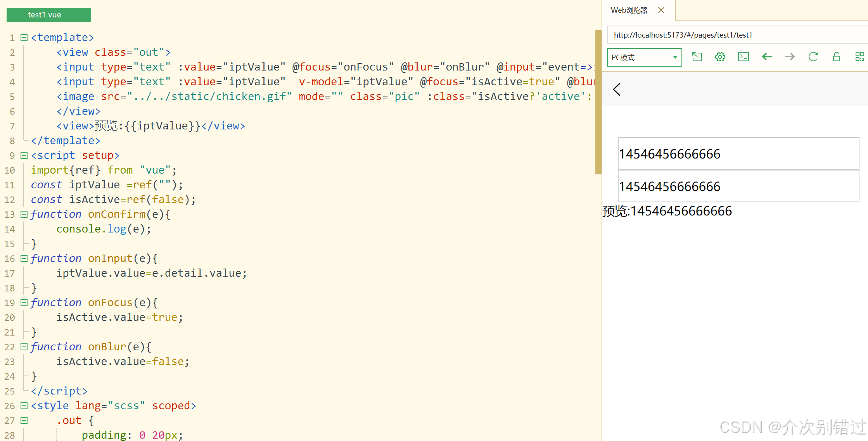
Task: Click the open-in-external-browser icon
Action: tap(697, 57)
